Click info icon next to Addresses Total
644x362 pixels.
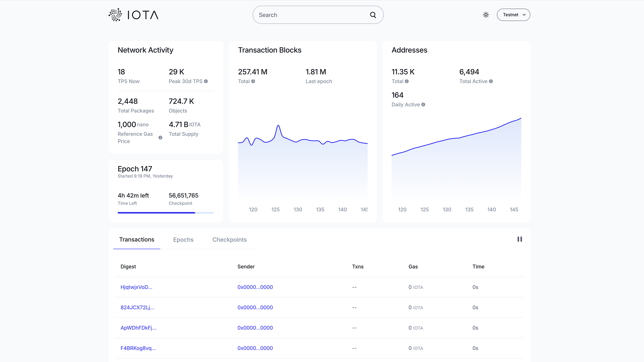(407, 81)
